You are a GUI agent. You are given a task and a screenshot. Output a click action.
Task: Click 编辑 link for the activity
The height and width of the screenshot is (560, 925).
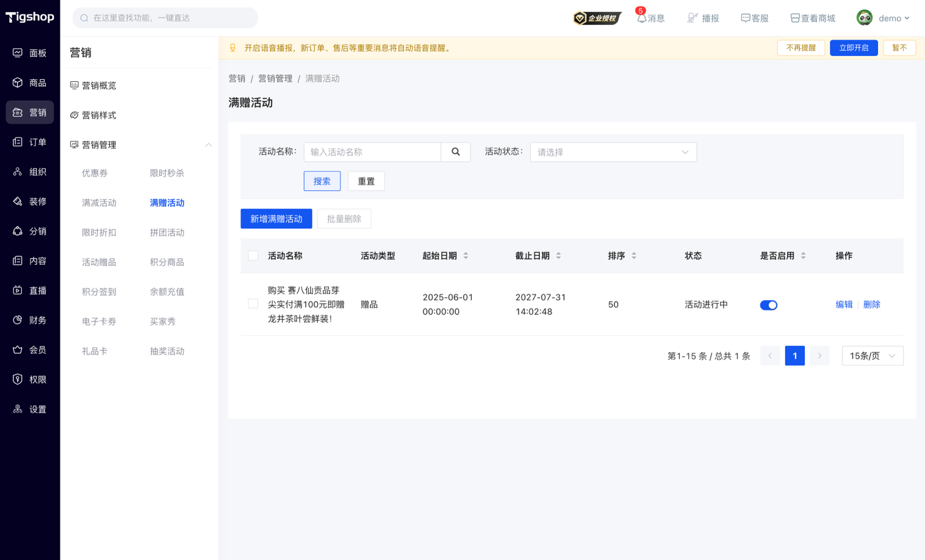click(844, 304)
